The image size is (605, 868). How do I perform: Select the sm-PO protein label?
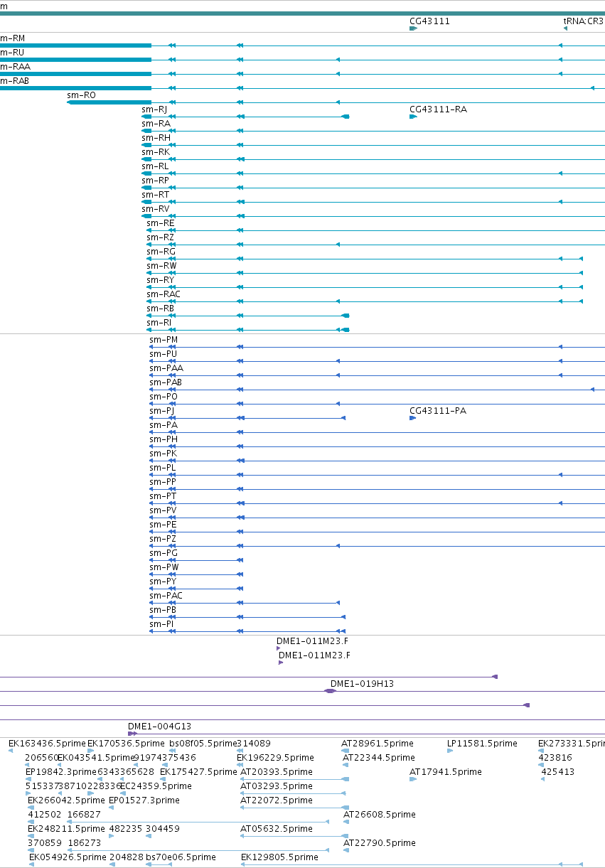pyautogui.click(x=164, y=397)
